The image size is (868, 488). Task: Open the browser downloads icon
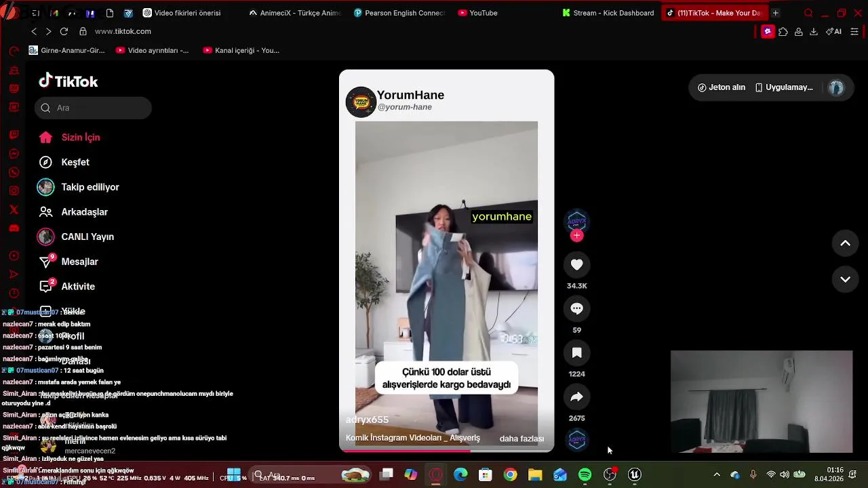pyautogui.click(x=814, y=31)
